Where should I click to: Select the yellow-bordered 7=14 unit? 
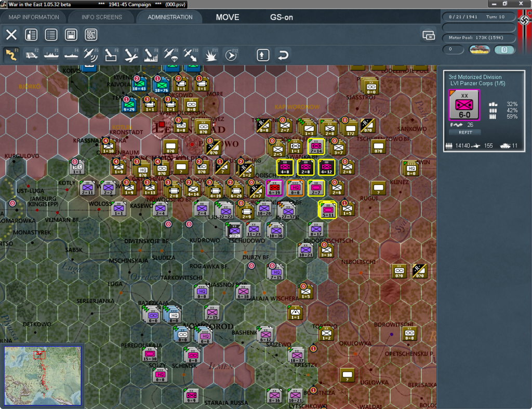pyautogui.click(x=316, y=147)
